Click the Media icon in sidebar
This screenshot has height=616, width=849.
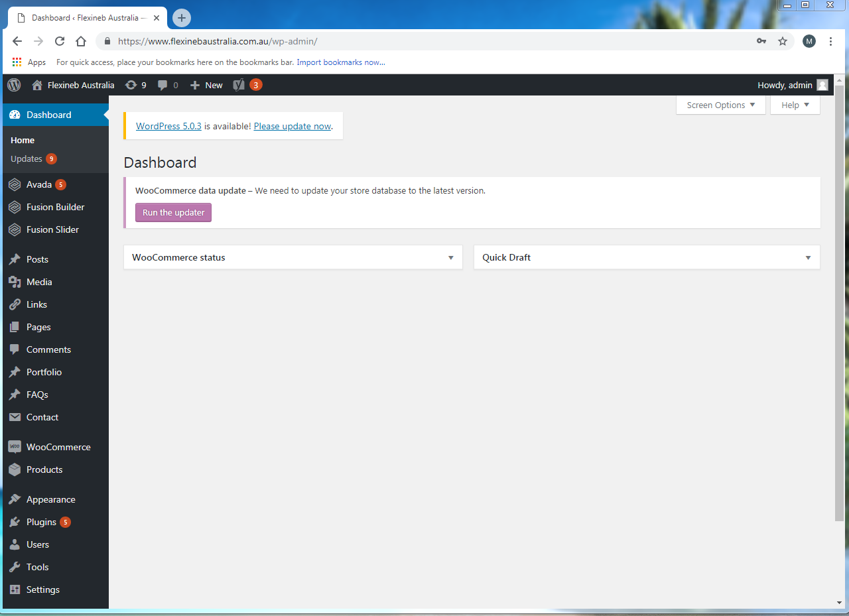(15, 282)
